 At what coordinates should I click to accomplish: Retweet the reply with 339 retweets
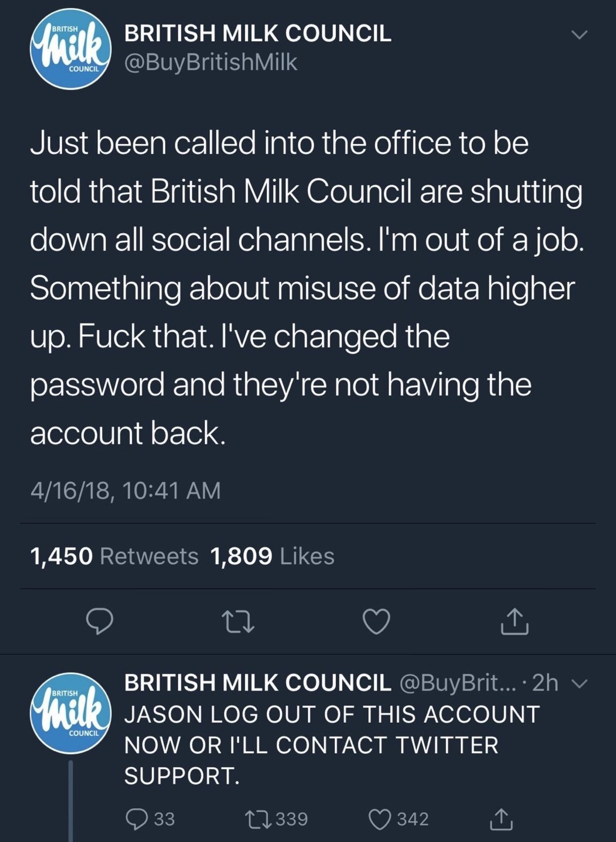click(255, 818)
